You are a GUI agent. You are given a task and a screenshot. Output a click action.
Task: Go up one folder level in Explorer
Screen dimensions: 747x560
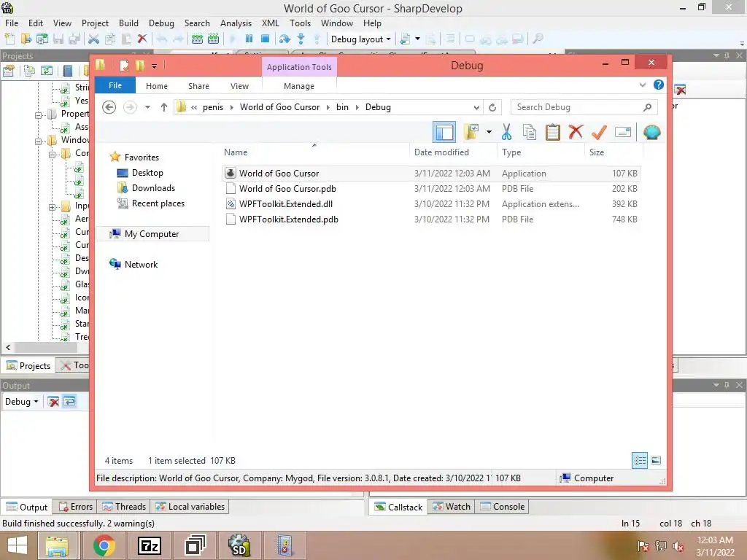164,107
